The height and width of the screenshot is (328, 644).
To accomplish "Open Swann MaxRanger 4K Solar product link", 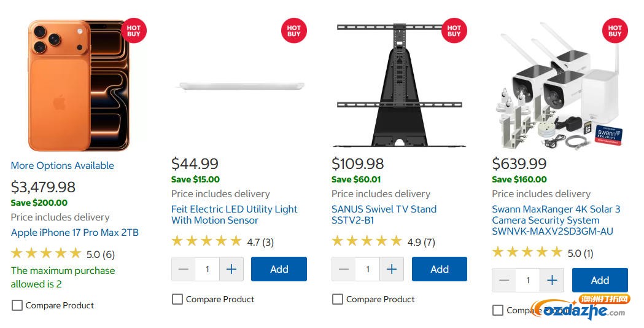I will coord(556,221).
